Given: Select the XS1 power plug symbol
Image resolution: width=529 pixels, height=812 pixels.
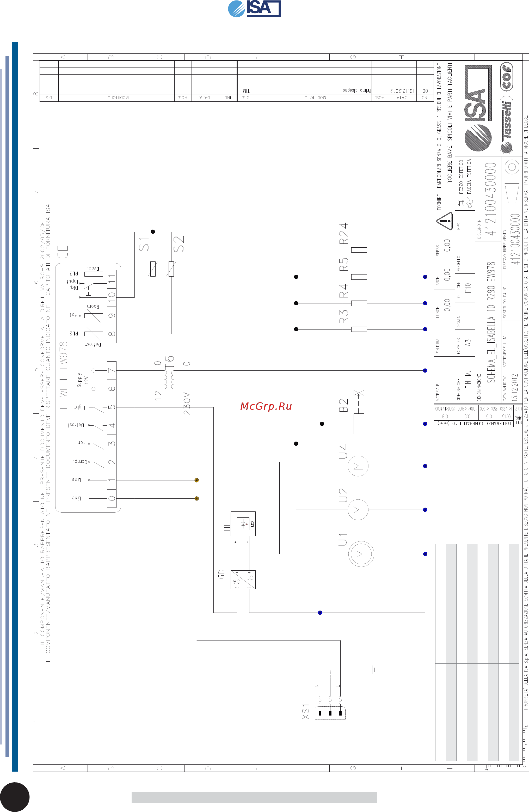Looking at the screenshot, I should [x=330, y=713].
